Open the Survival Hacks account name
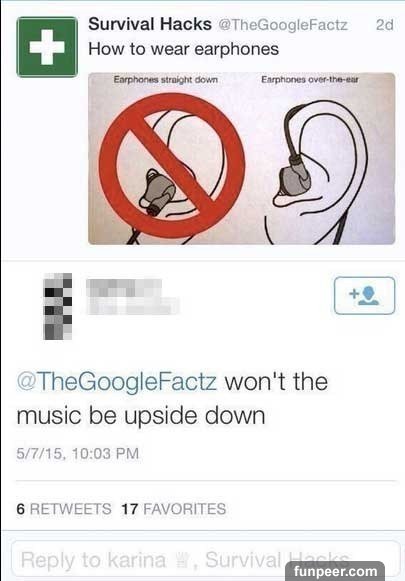The image size is (405, 581). coord(150,24)
